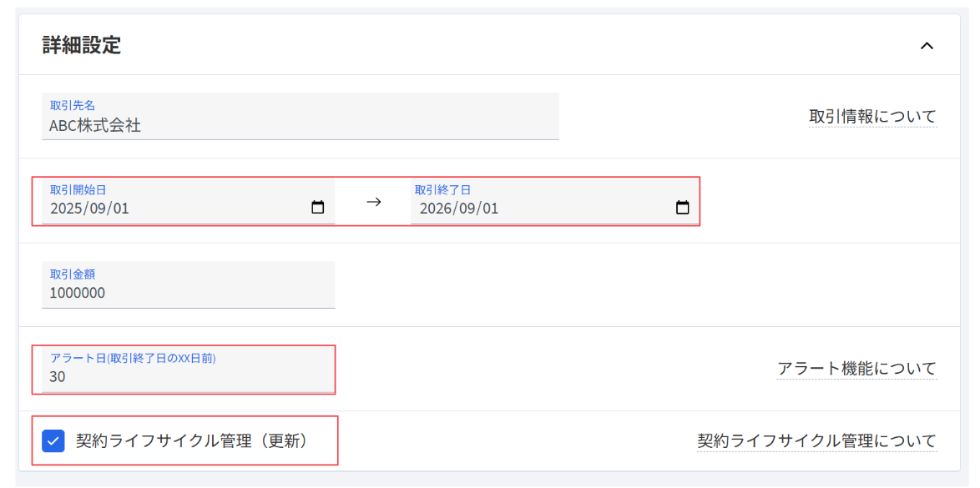
Task: Select the month segment in 取引終了日
Action: (x=467, y=209)
